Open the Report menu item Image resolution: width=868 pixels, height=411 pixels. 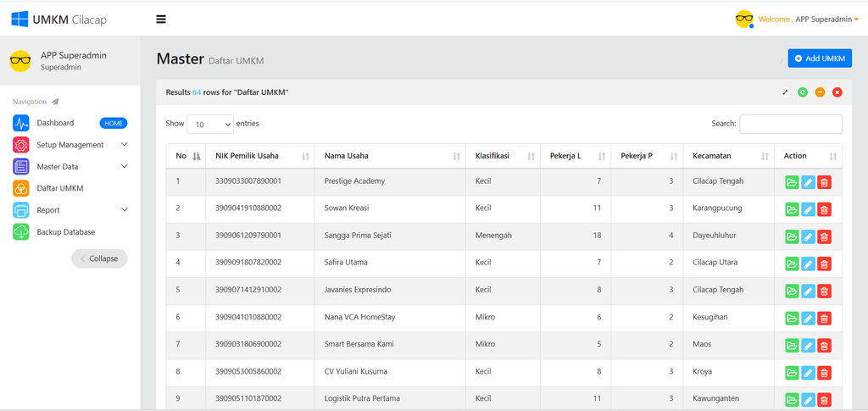tap(48, 210)
